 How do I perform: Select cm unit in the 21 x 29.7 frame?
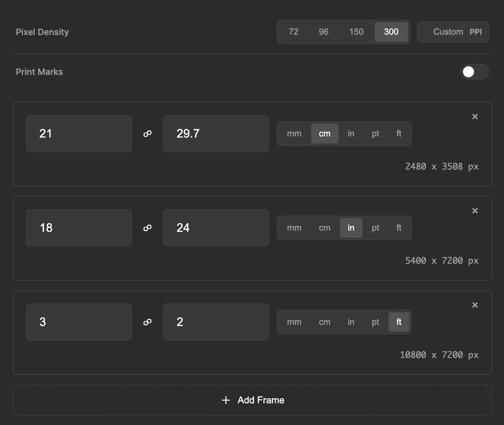(325, 134)
